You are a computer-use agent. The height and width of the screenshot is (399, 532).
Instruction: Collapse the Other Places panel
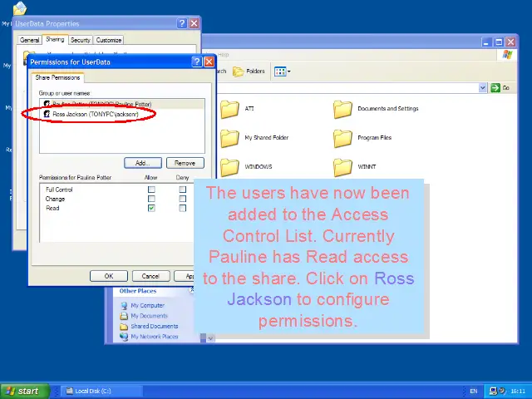tap(192, 290)
